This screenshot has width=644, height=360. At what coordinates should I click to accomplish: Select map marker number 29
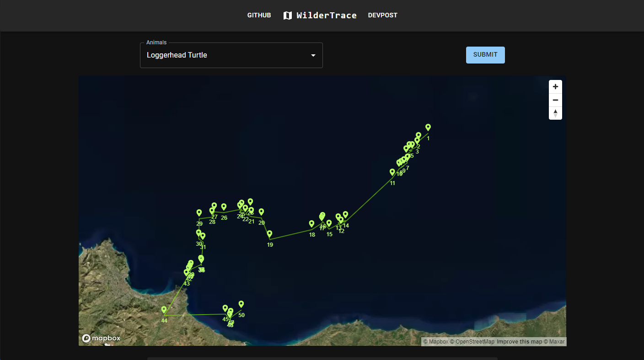click(x=199, y=213)
